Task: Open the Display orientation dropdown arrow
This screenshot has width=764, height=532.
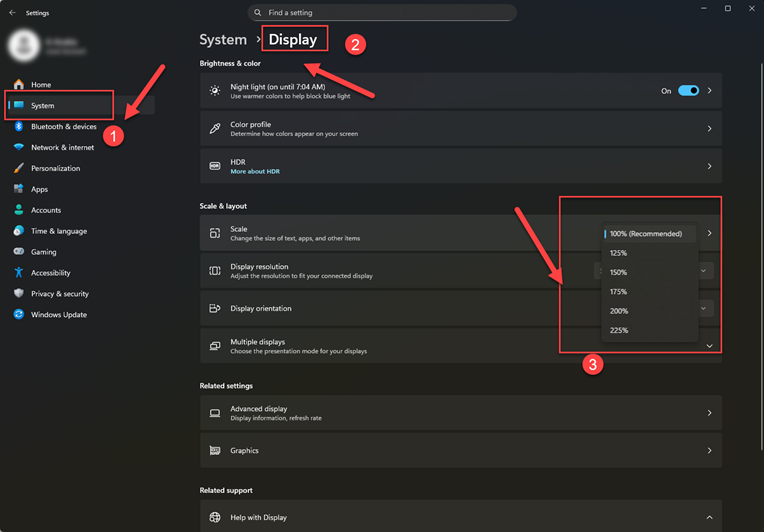Action: tap(703, 308)
